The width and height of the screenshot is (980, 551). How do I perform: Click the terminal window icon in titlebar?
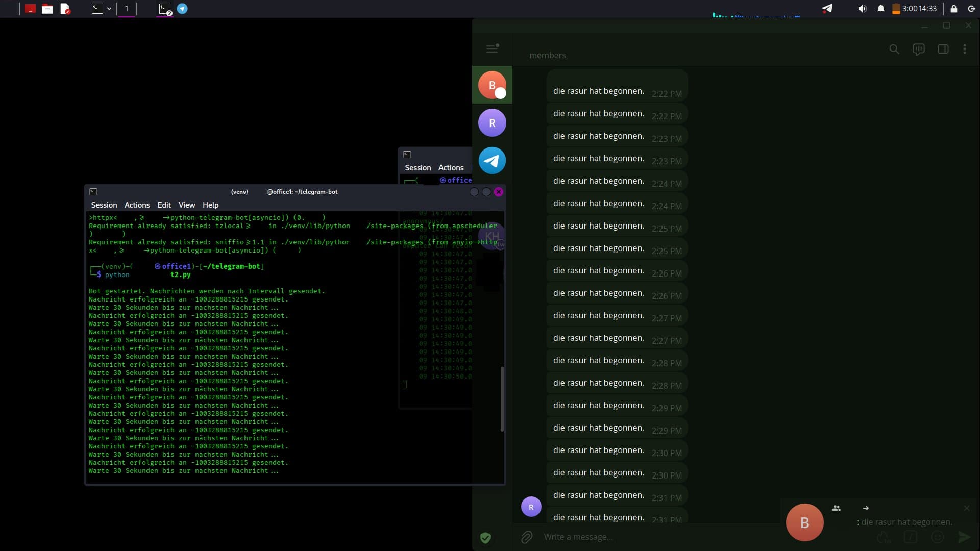93,192
